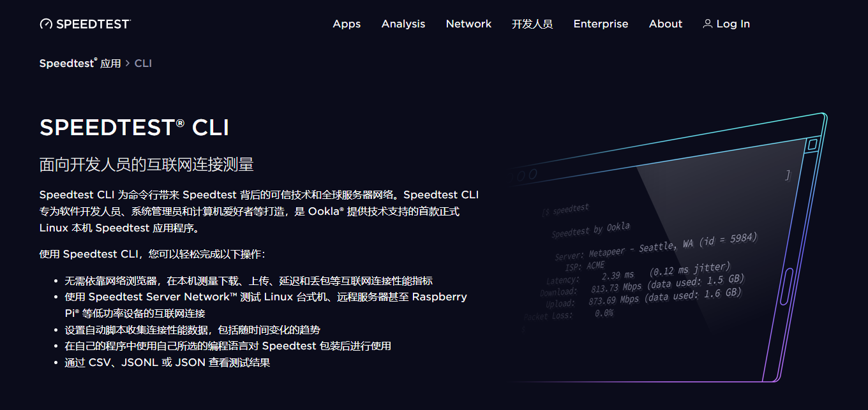Select the 开发人员 navigation item
Screen dimensions: 868x410
(x=532, y=24)
